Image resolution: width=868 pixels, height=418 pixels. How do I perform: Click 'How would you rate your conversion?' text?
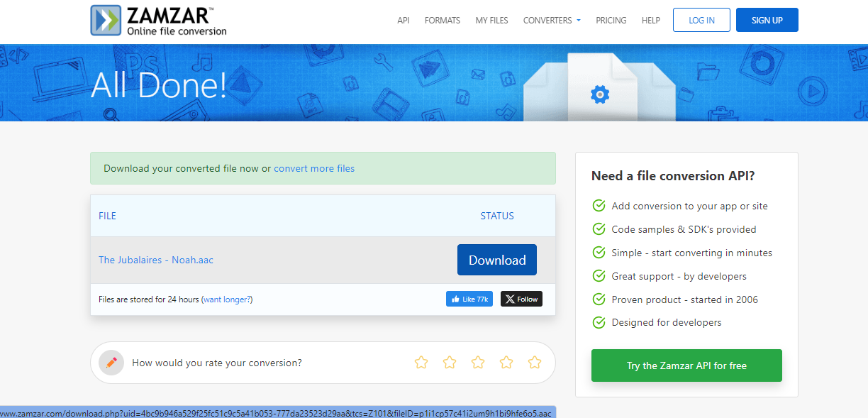217,363
